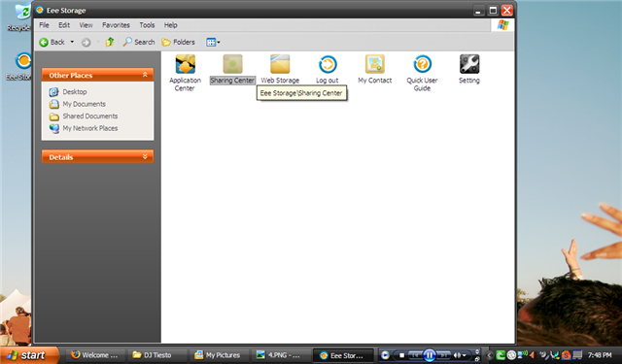Open the Application Center icon
Viewport: 622px width, 364px height.
[185, 64]
